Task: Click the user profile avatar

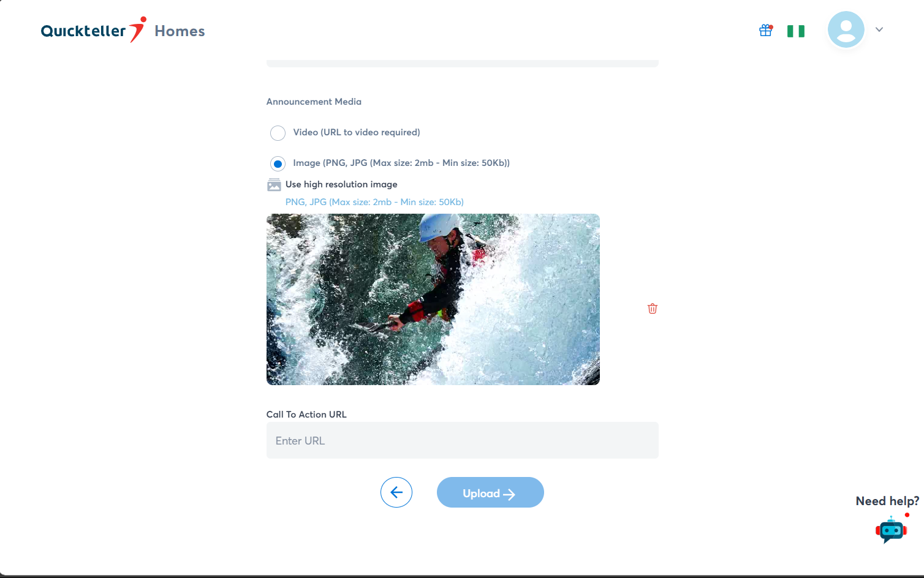Action: (x=846, y=29)
